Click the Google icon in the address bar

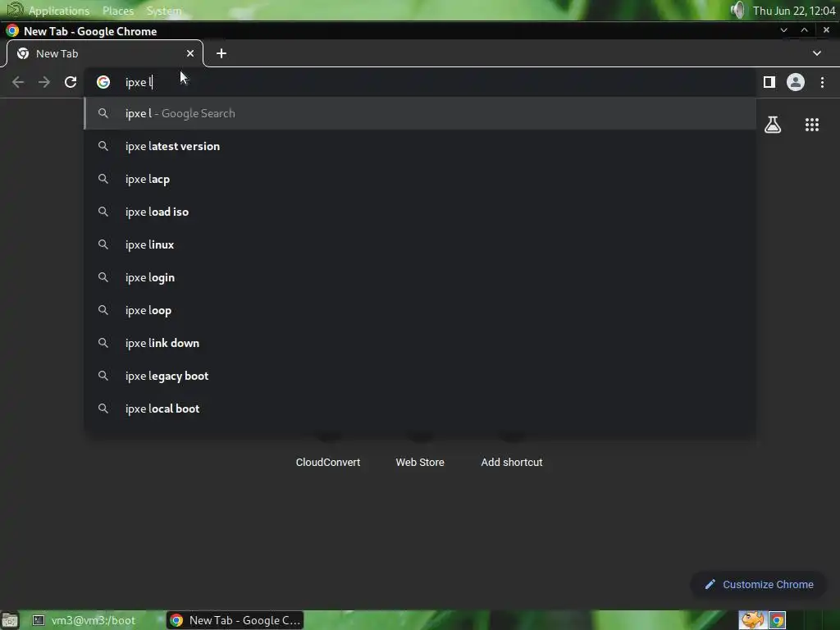pos(103,82)
